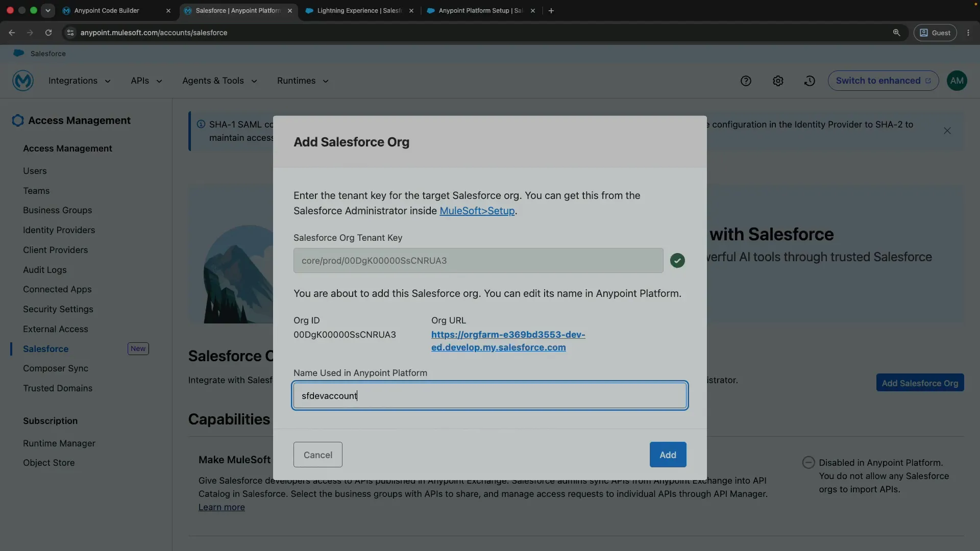Viewport: 980px width, 551px height.
Task: Click the Org ID value 00DgK00000SsCNRUA3
Action: click(x=345, y=335)
